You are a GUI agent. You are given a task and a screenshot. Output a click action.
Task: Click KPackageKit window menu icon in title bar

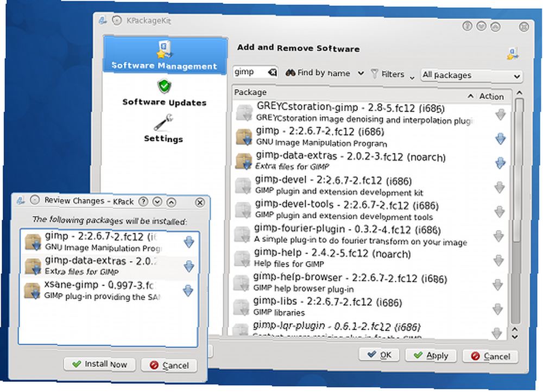(x=103, y=21)
